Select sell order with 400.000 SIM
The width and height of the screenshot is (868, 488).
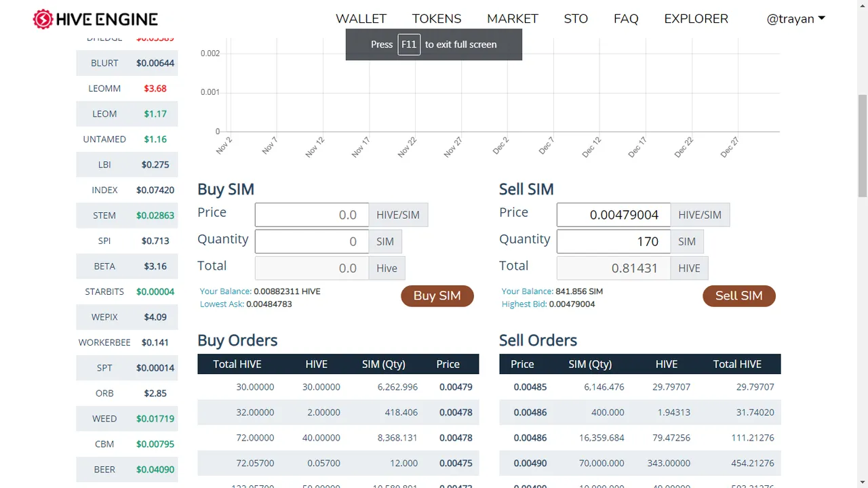coord(640,412)
